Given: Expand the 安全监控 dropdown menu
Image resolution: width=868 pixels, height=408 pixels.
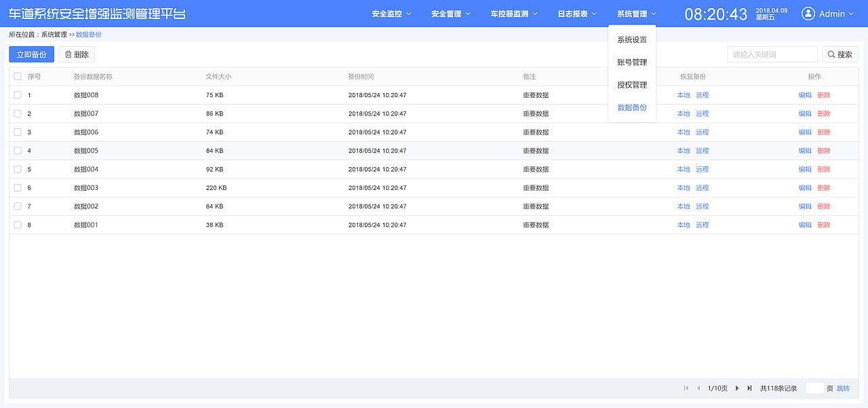Looking at the screenshot, I should click(x=391, y=14).
